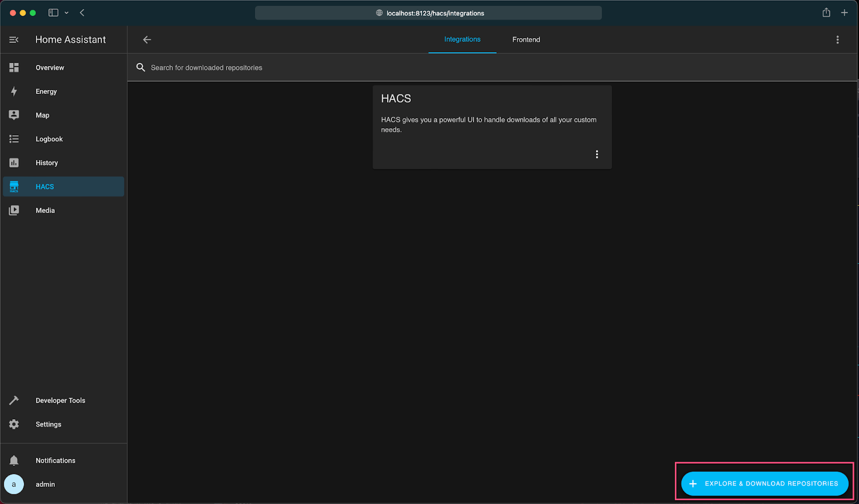Screen dimensions: 859x504
Task: Open Notifications label in sidebar
Action: point(55,461)
